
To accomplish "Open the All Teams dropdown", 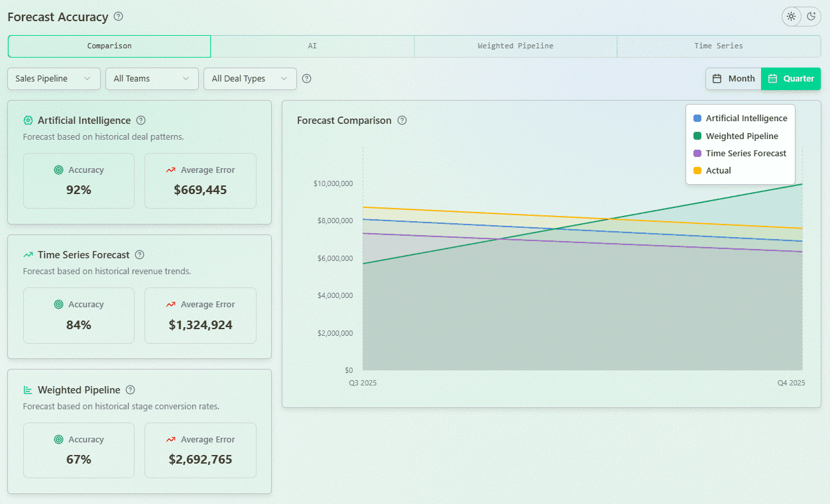I will click(151, 78).
